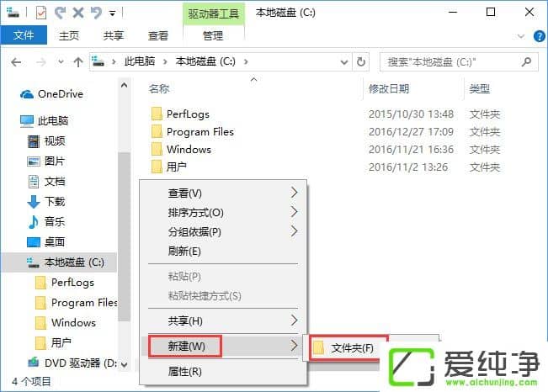
Task: Click the search 本地磁盘 (C:) field
Action: click(x=451, y=62)
